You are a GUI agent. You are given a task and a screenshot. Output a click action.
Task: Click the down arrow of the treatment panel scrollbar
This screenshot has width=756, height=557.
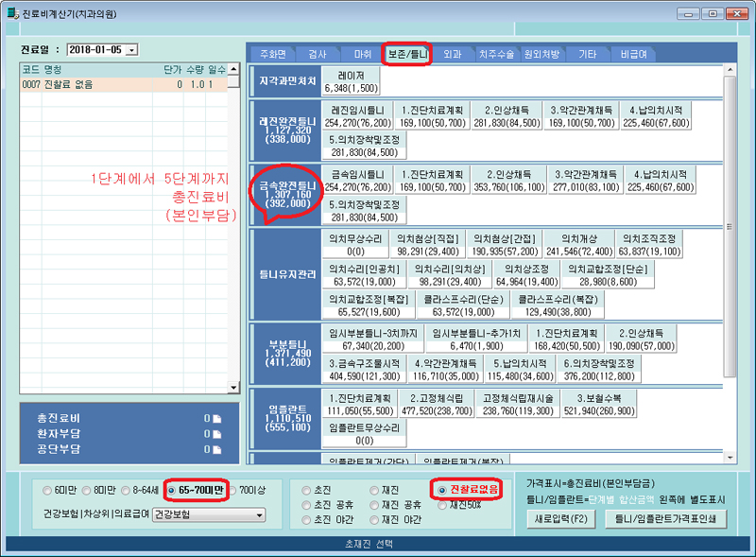click(x=729, y=456)
